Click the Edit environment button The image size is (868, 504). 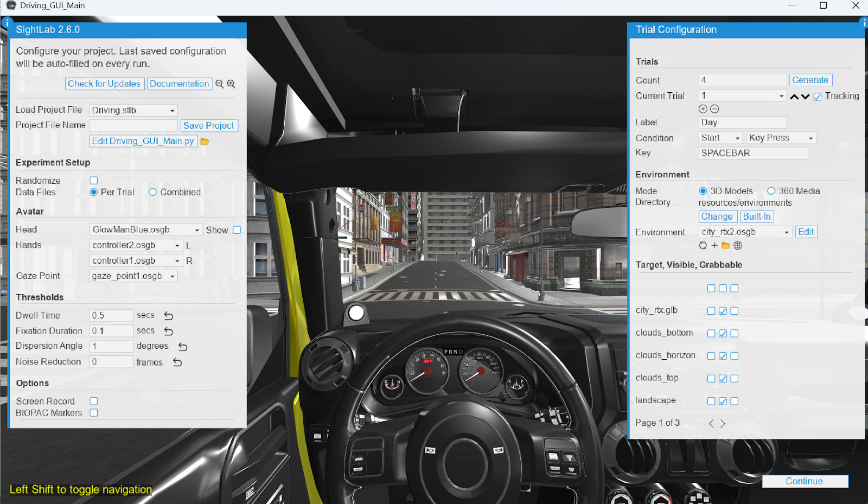pyautogui.click(x=806, y=232)
